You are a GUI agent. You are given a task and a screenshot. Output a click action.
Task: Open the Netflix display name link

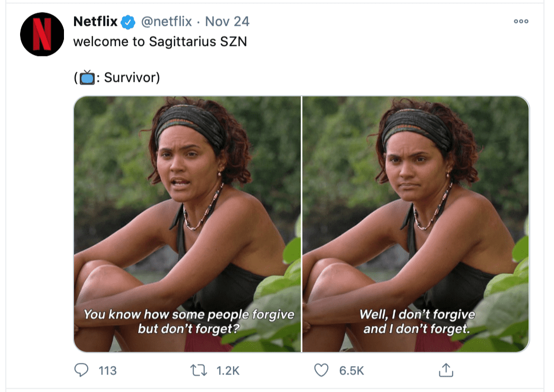[x=95, y=22]
